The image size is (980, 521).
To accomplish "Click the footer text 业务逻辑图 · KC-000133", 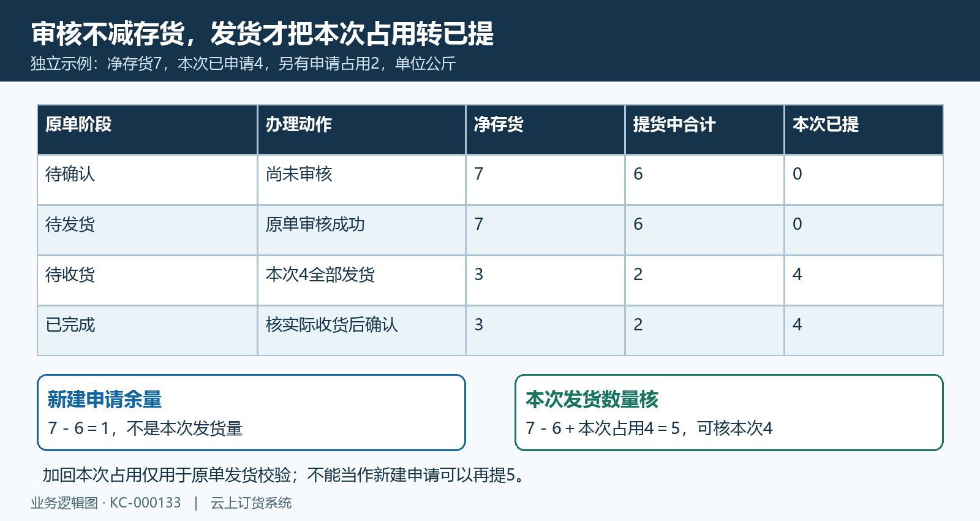I will click(106, 503).
